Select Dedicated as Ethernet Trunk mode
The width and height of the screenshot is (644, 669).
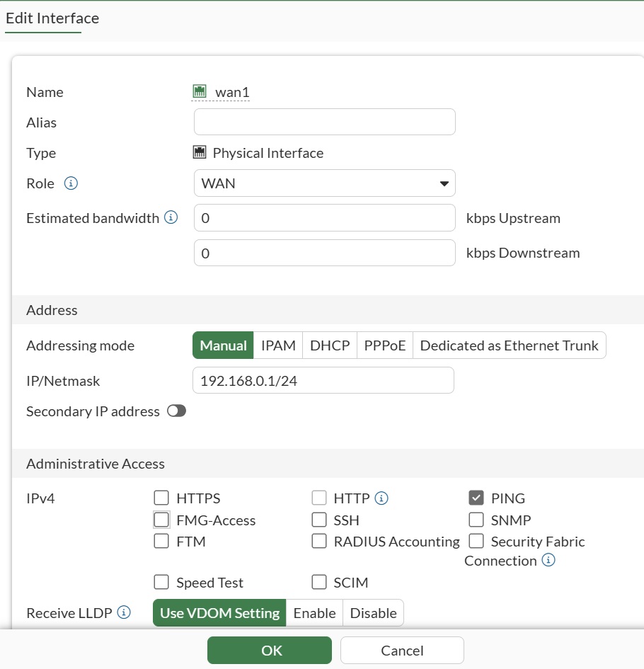(510, 345)
